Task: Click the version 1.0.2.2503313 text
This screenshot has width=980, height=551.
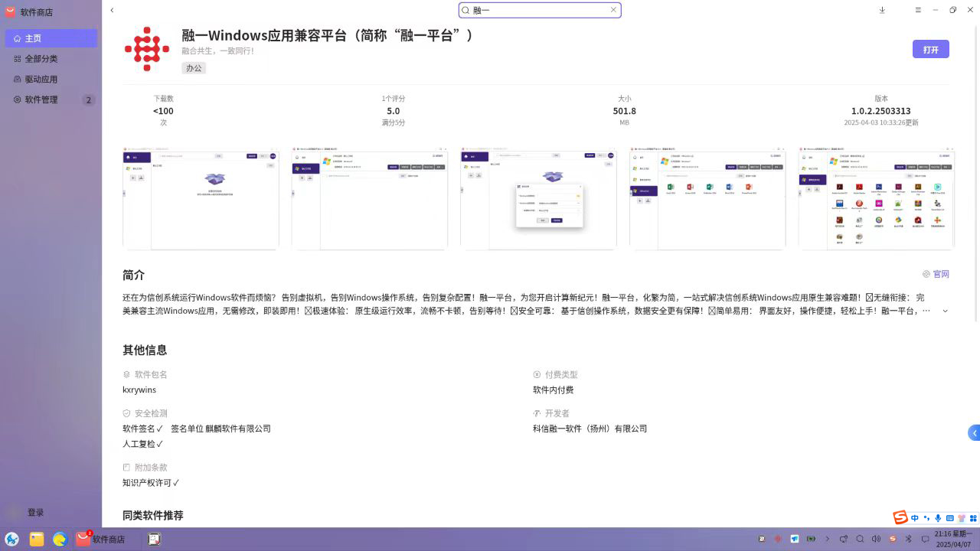Action: pyautogui.click(x=881, y=111)
